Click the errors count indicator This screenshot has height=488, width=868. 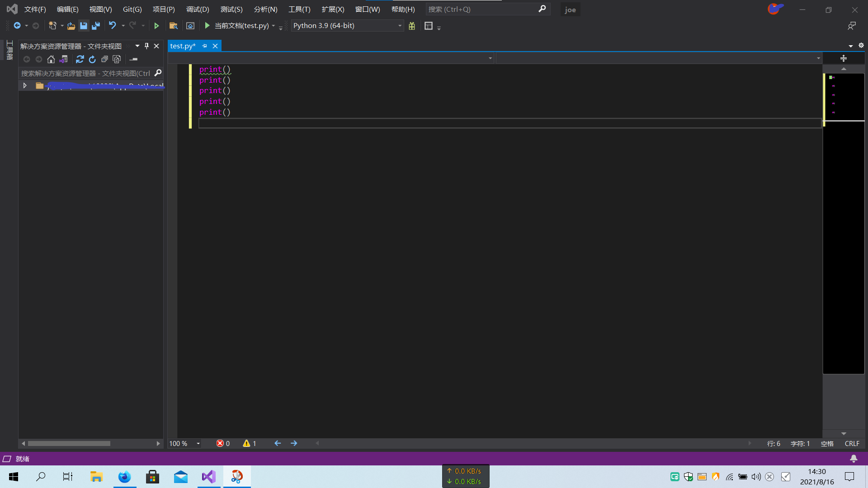click(223, 444)
